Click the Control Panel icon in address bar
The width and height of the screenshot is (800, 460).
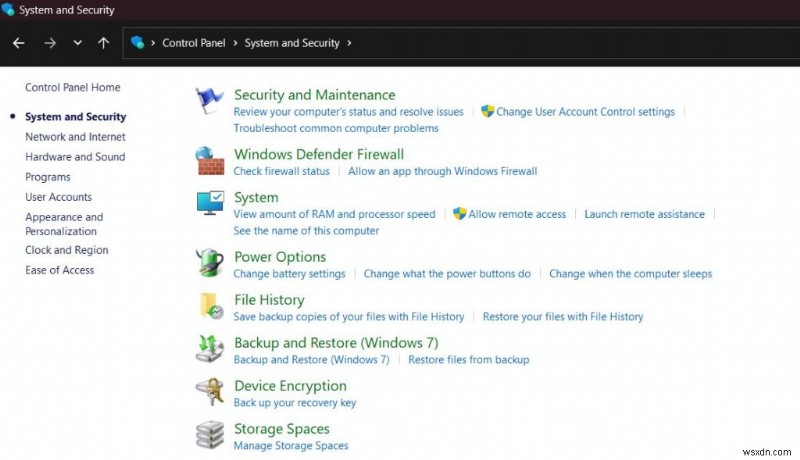[x=137, y=42]
